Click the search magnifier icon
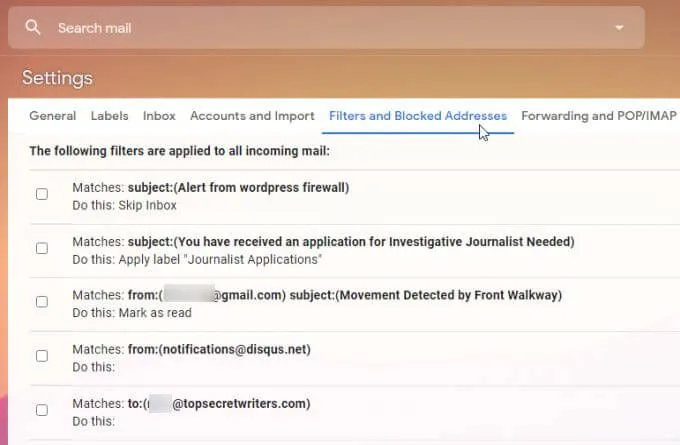Image resolution: width=680 pixels, height=445 pixels. [x=33, y=27]
